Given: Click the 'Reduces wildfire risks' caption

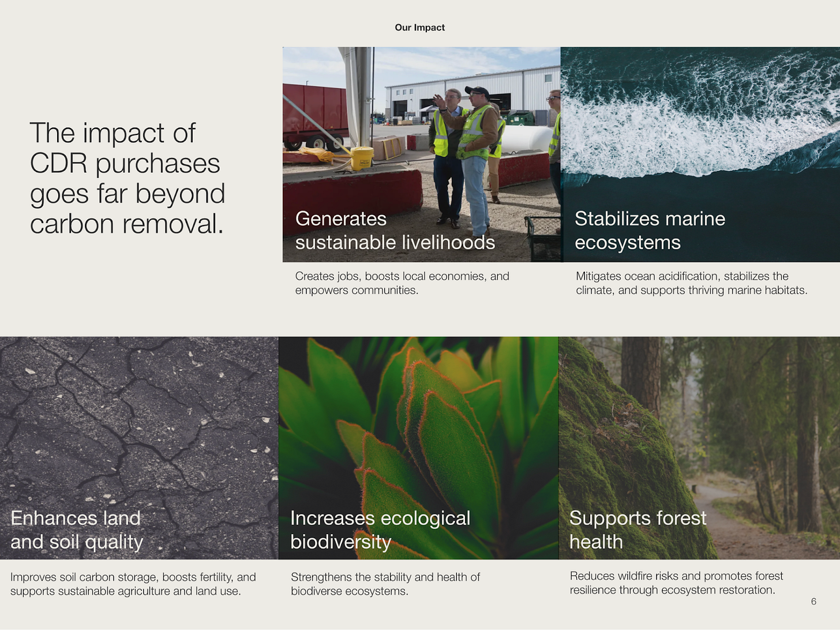Looking at the screenshot, I should coord(676,583).
